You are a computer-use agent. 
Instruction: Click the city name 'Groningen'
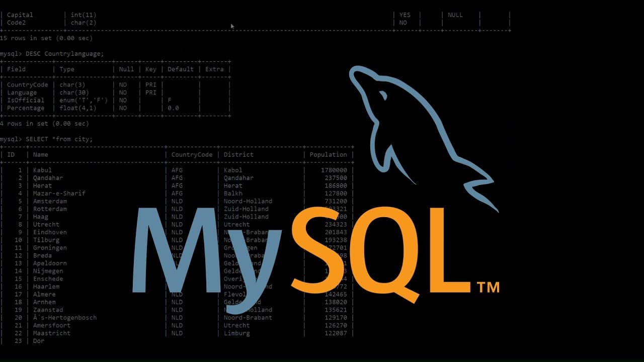[50, 248]
